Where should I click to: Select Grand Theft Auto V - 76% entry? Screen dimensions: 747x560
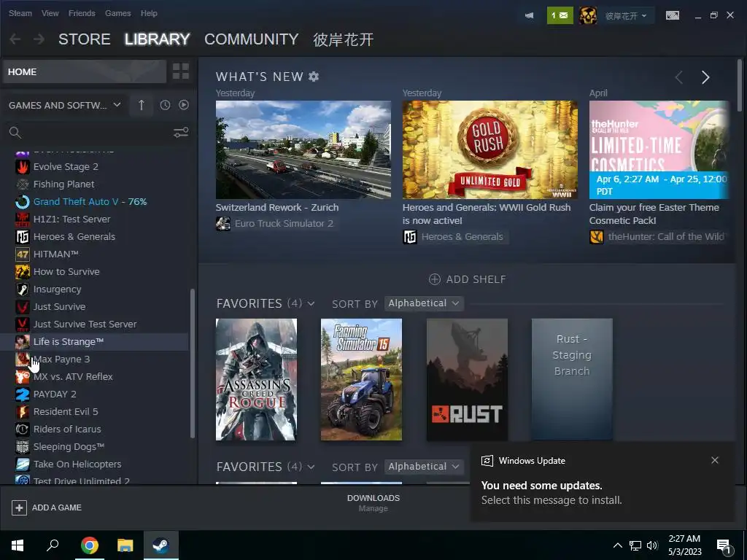click(x=95, y=202)
